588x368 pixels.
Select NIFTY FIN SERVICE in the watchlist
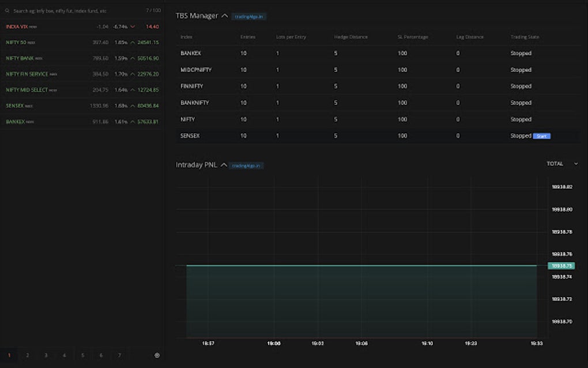(27, 74)
